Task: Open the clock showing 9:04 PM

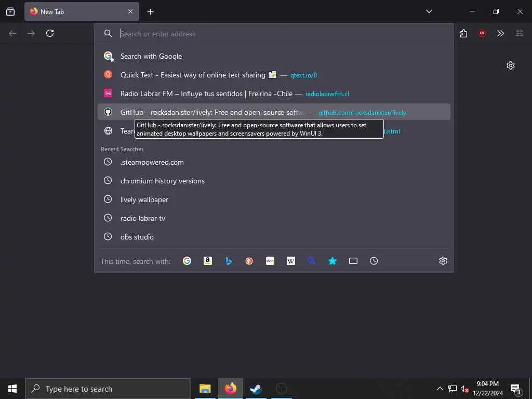Action: pyautogui.click(x=487, y=389)
